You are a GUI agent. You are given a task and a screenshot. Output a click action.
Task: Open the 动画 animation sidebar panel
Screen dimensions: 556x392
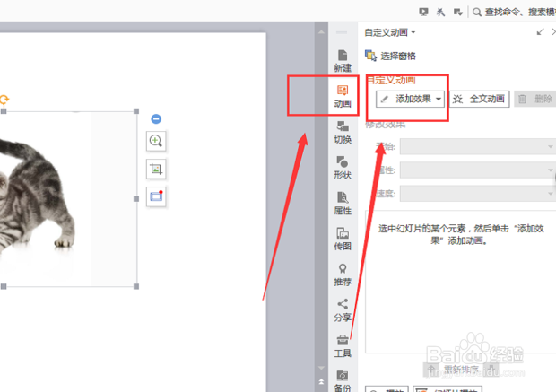[343, 96]
